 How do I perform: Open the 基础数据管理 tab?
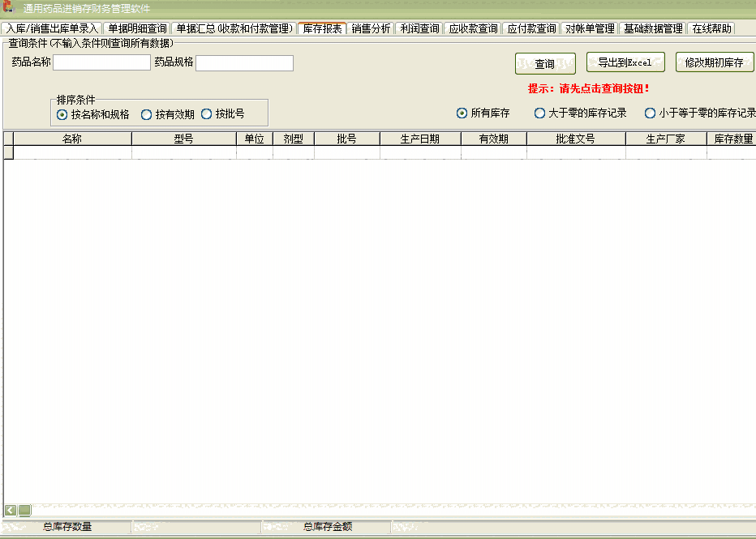pyautogui.click(x=654, y=28)
